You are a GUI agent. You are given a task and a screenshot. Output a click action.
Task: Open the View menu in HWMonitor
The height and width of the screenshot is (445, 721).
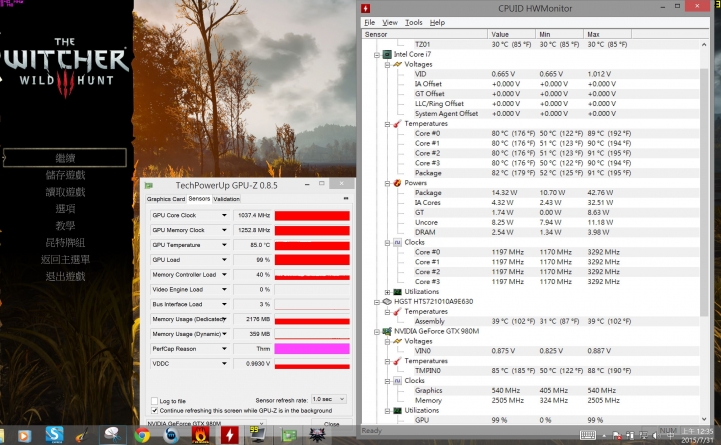tap(389, 22)
